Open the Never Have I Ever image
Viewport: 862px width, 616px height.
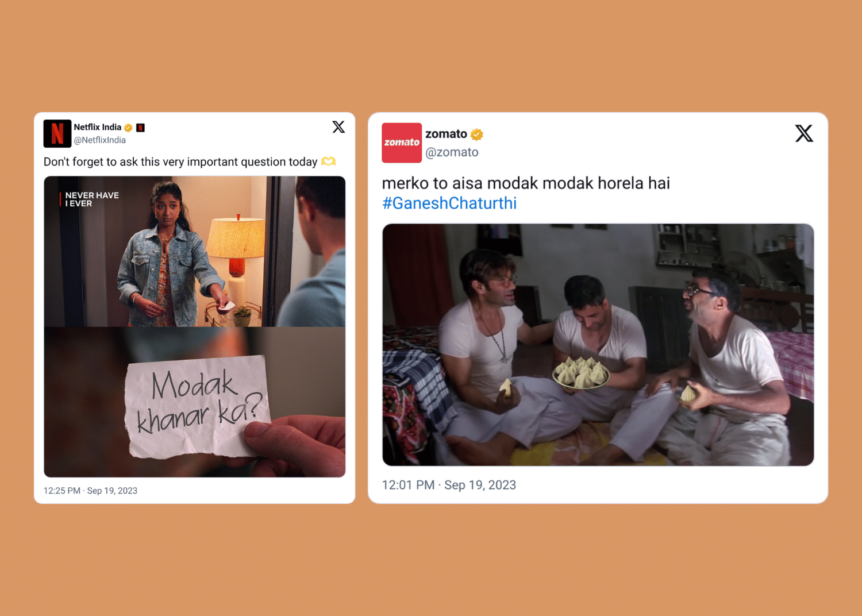click(x=195, y=252)
